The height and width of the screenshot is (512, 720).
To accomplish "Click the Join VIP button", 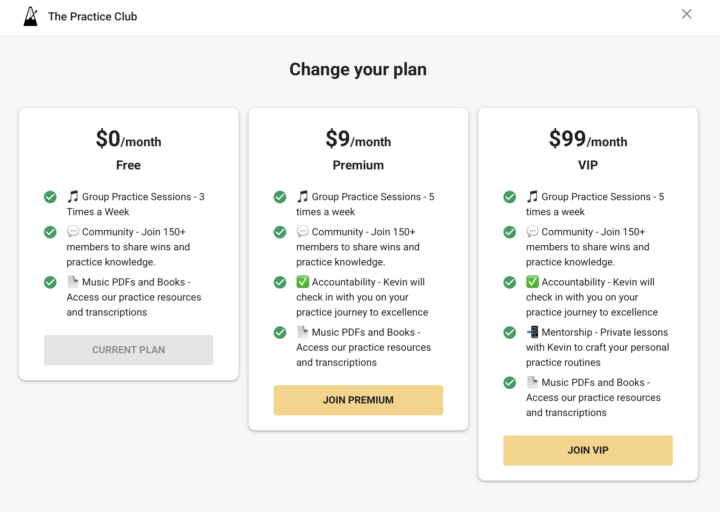I will 588,450.
